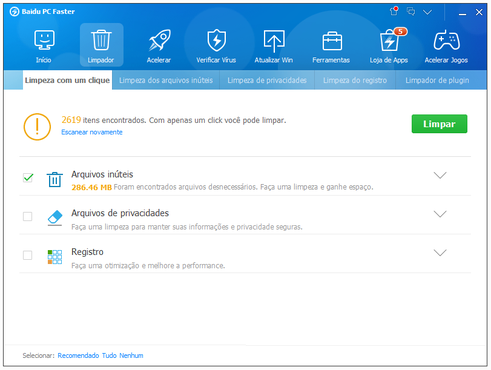Open Loja de Apps store
This screenshot has width=491, height=370.
coord(389,46)
